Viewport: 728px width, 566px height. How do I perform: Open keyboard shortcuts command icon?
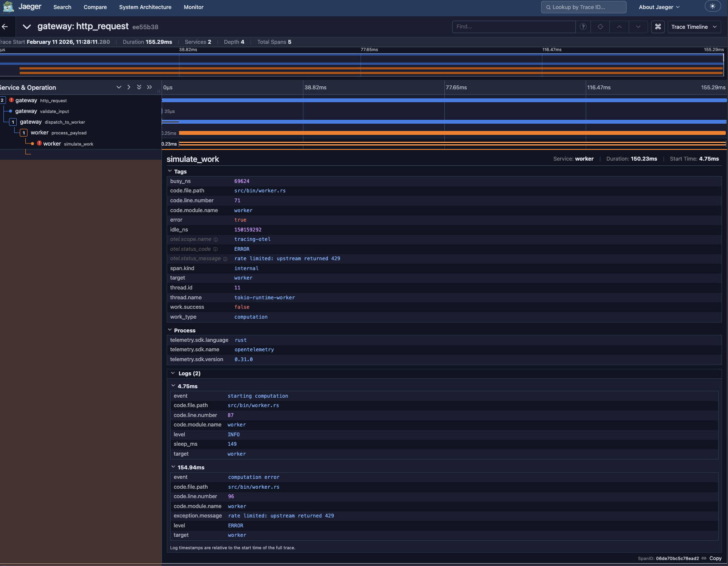coord(658,27)
